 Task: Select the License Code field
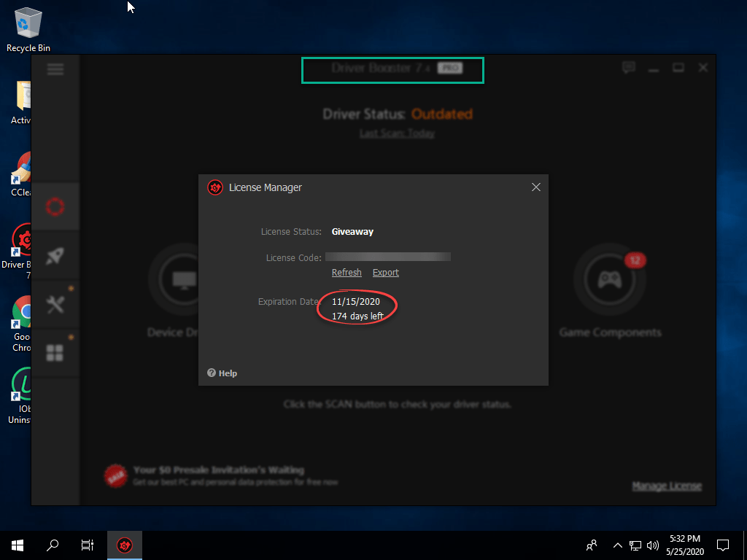tap(388, 257)
